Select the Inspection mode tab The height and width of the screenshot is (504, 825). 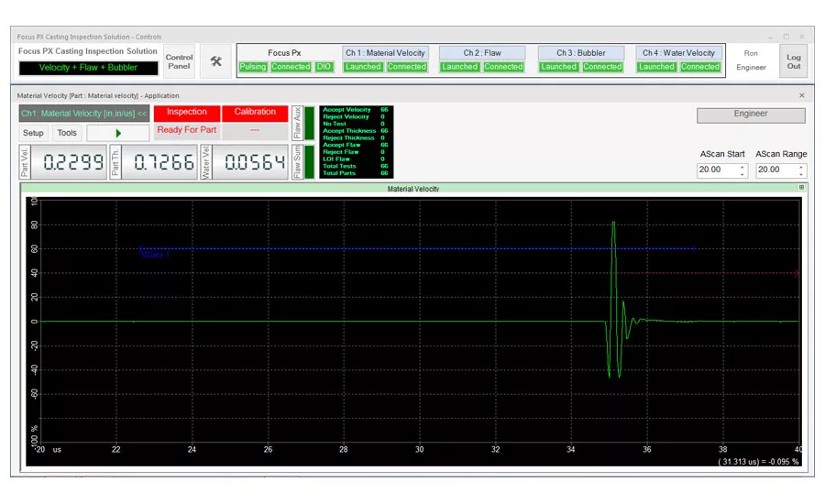(187, 112)
